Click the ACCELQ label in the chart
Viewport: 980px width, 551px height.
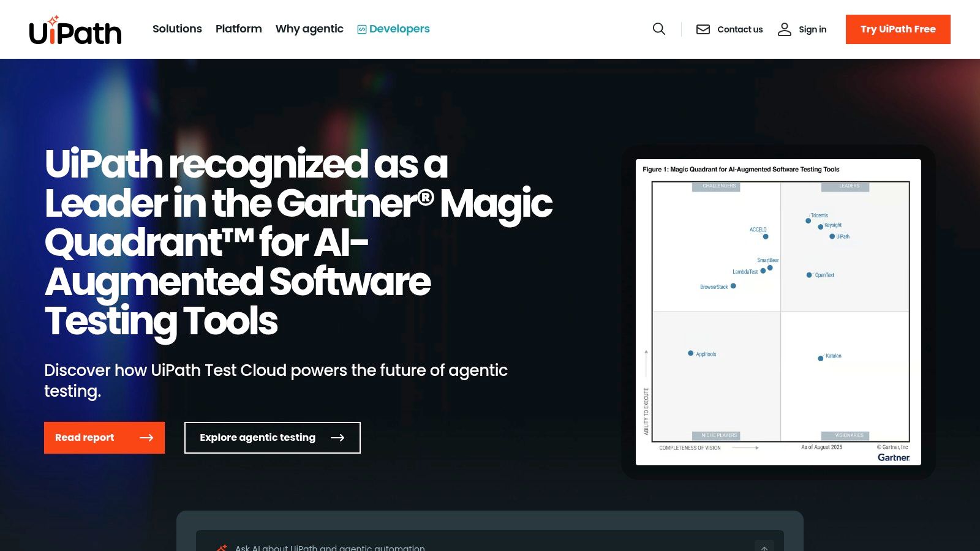click(758, 230)
